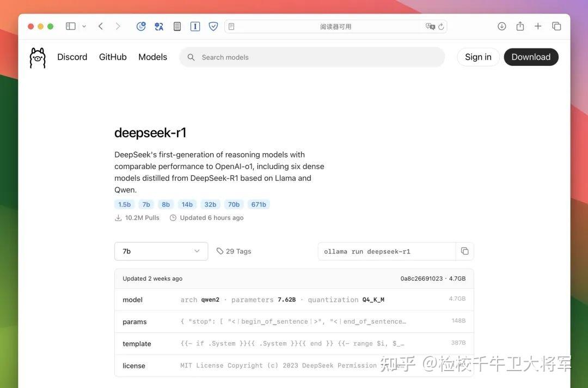Screen dimensions: 588x388
Task: Open the sidebar options chevron
Action: coord(83,26)
